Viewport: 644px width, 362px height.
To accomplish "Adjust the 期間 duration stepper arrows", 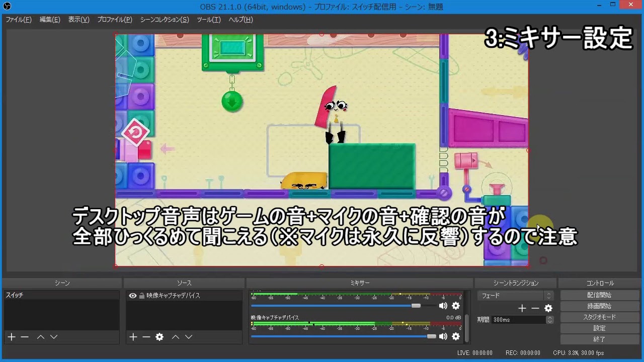I will (x=550, y=320).
